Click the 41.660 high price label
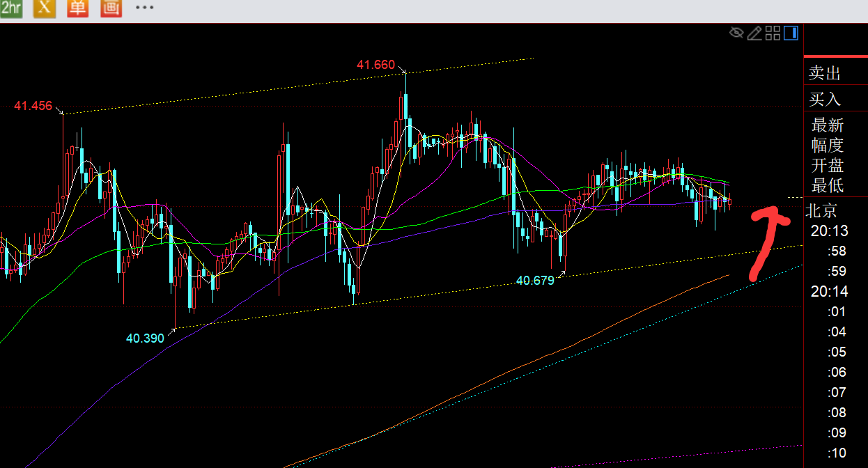 (375, 65)
